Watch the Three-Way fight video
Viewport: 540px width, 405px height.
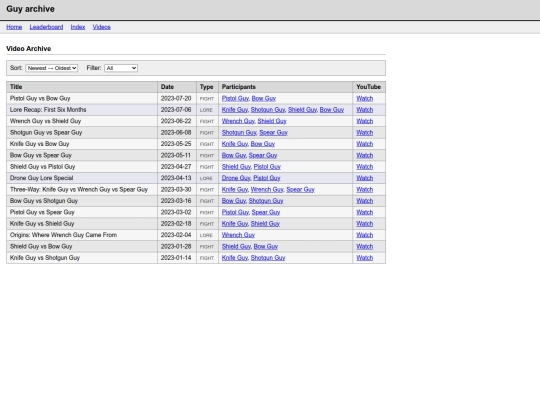[365, 189]
